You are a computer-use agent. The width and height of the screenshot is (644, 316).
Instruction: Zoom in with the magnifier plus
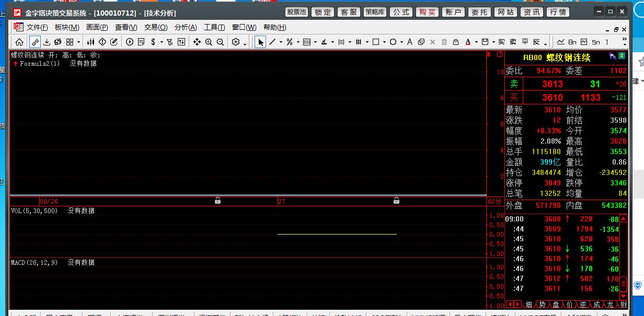click(x=209, y=42)
